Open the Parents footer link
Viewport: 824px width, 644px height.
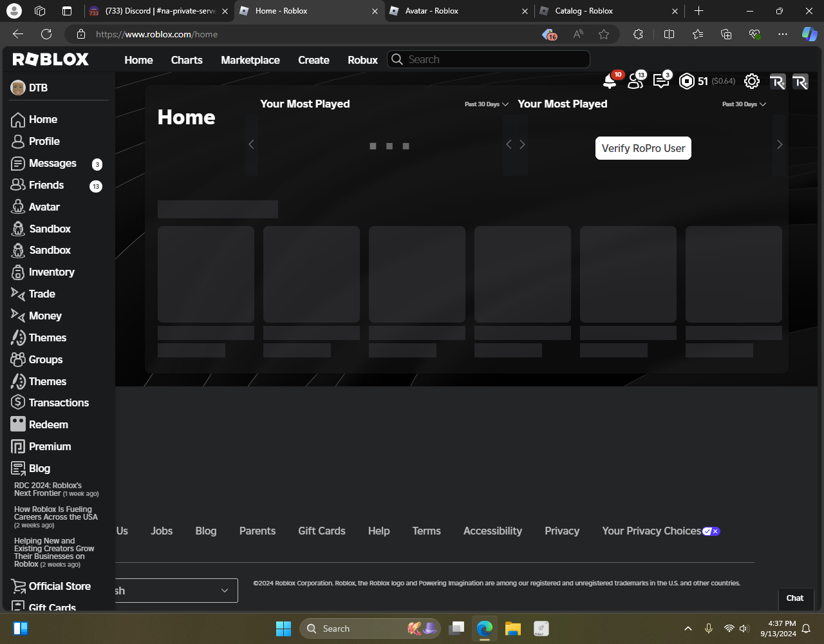(257, 531)
